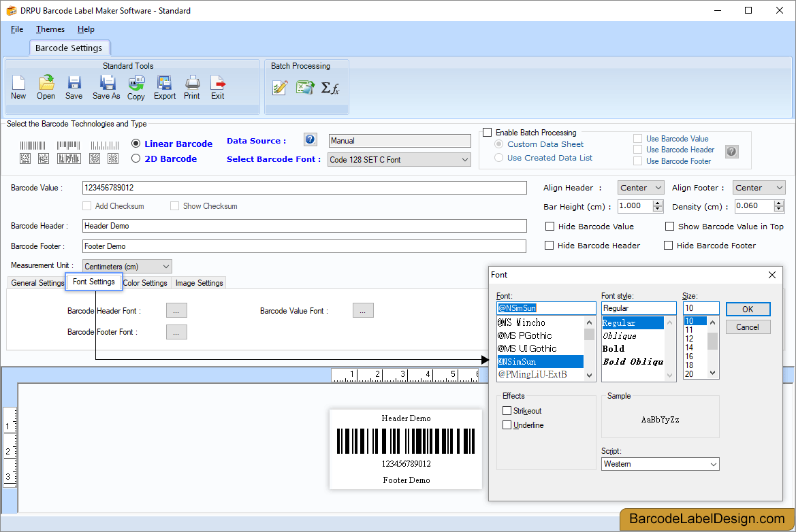Click the Barcode Footer input field
796x532 pixels.
pos(304,246)
